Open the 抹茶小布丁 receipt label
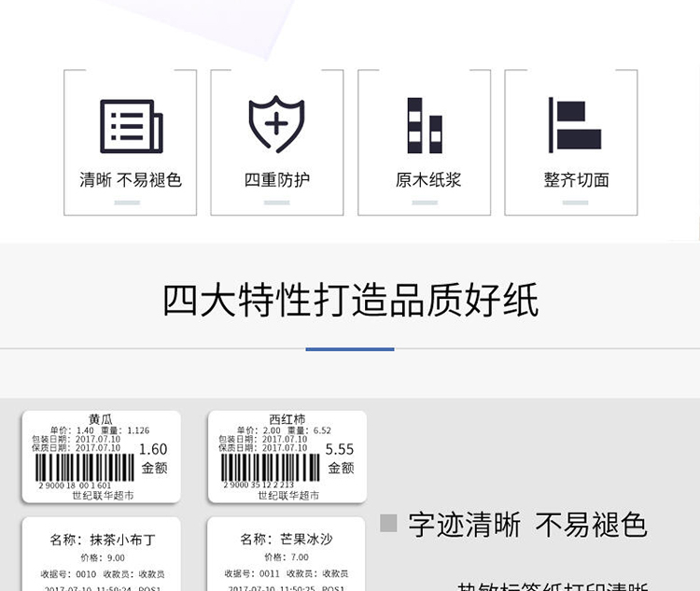This screenshot has width=700, height=591. pos(101,555)
